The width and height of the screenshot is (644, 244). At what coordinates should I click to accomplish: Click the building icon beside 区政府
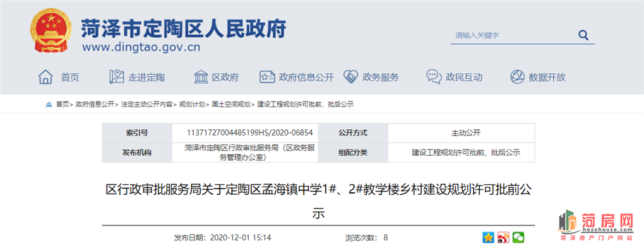[201, 77]
